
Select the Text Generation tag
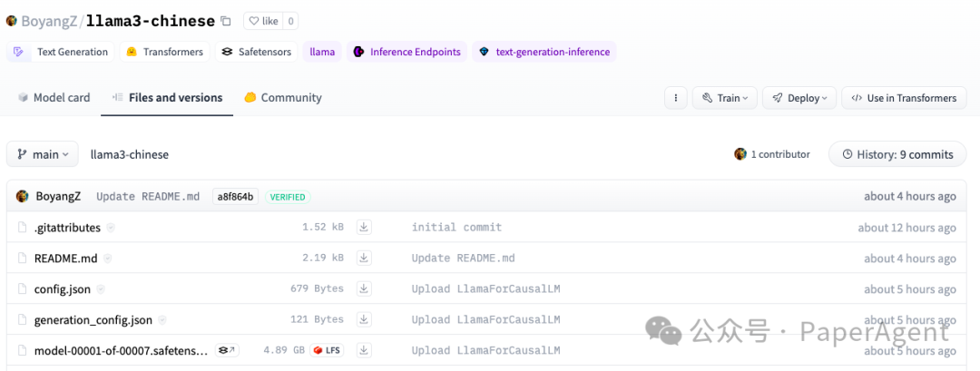62,52
